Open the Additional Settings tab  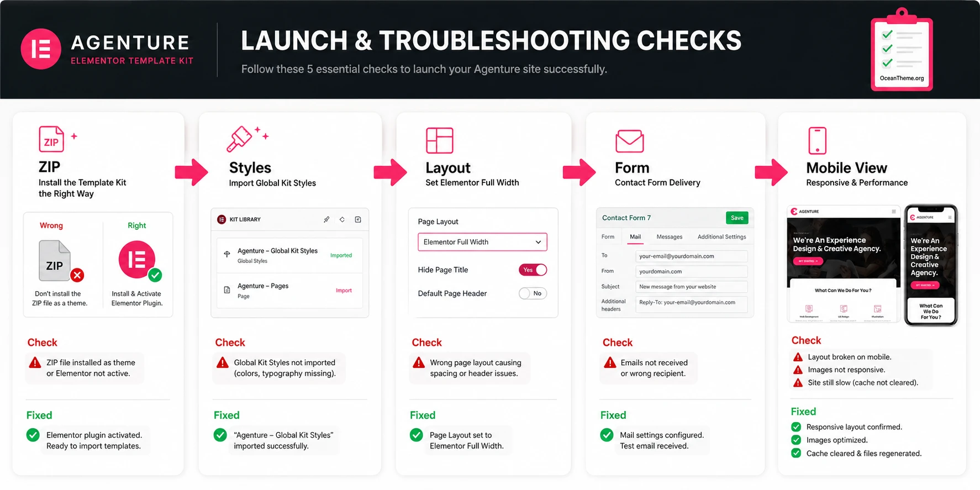(x=721, y=237)
